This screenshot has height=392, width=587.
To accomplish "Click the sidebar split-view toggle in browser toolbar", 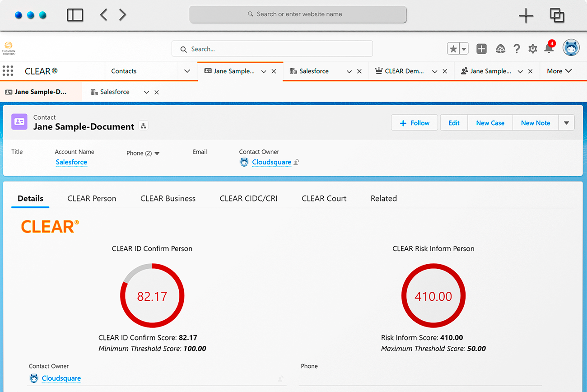I will pos(75,14).
